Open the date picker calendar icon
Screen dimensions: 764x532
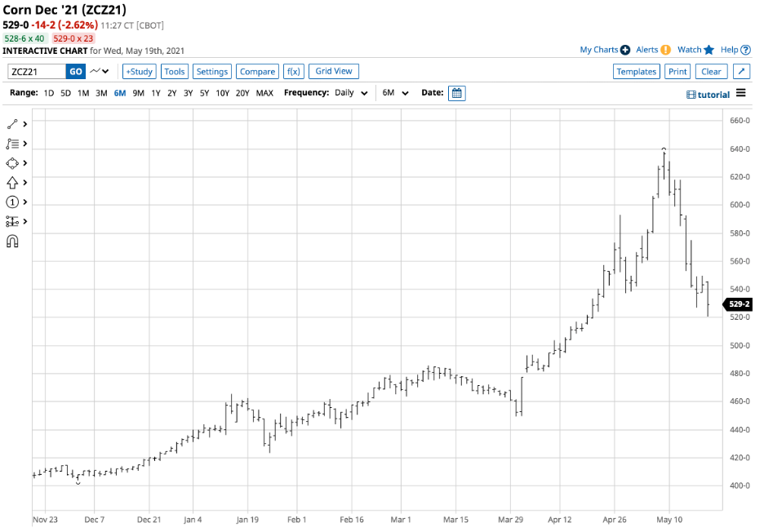pos(456,93)
